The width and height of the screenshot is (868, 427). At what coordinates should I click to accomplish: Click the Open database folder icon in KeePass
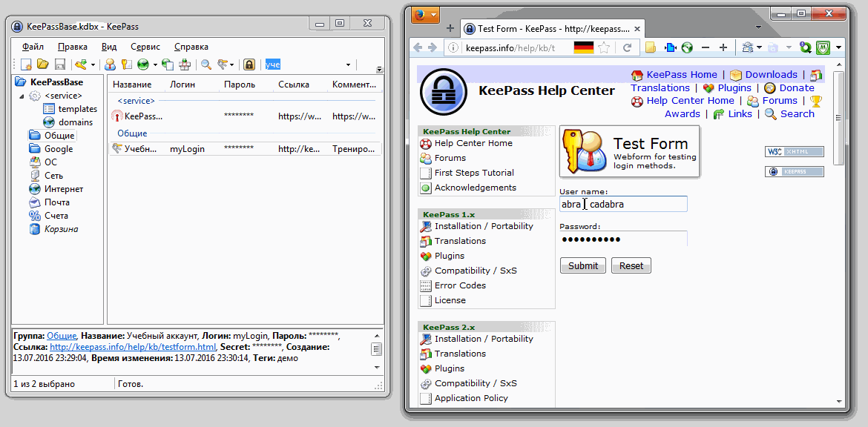(42, 64)
